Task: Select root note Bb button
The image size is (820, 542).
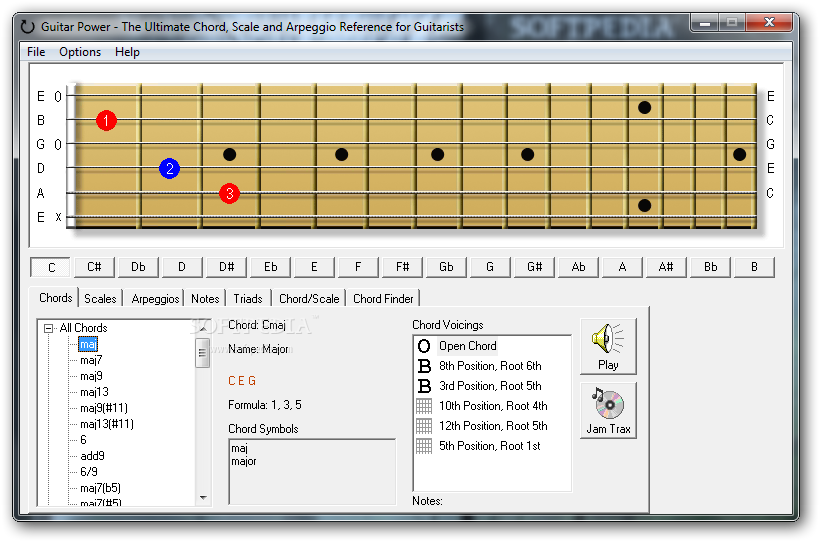Action: coord(710,267)
